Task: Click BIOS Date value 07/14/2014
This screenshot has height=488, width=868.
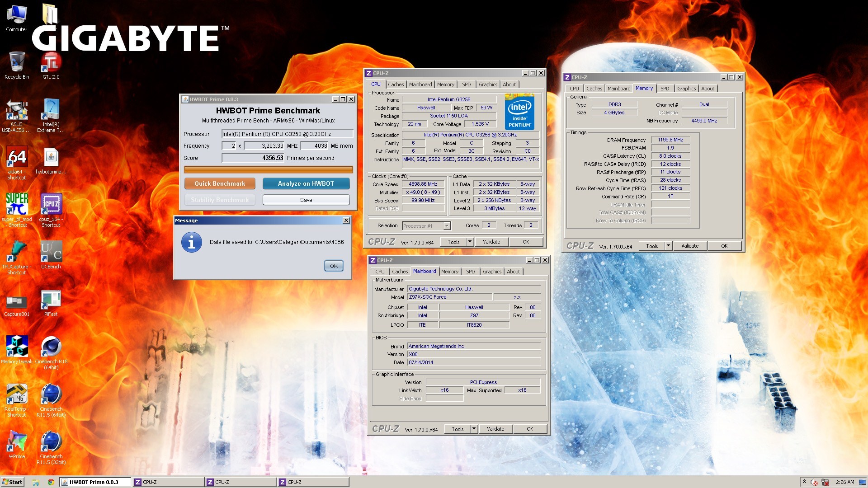Action: point(474,362)
